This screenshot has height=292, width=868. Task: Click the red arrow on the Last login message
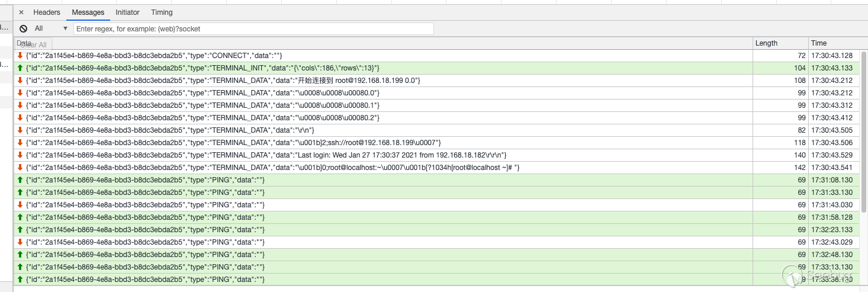(20, 155)
